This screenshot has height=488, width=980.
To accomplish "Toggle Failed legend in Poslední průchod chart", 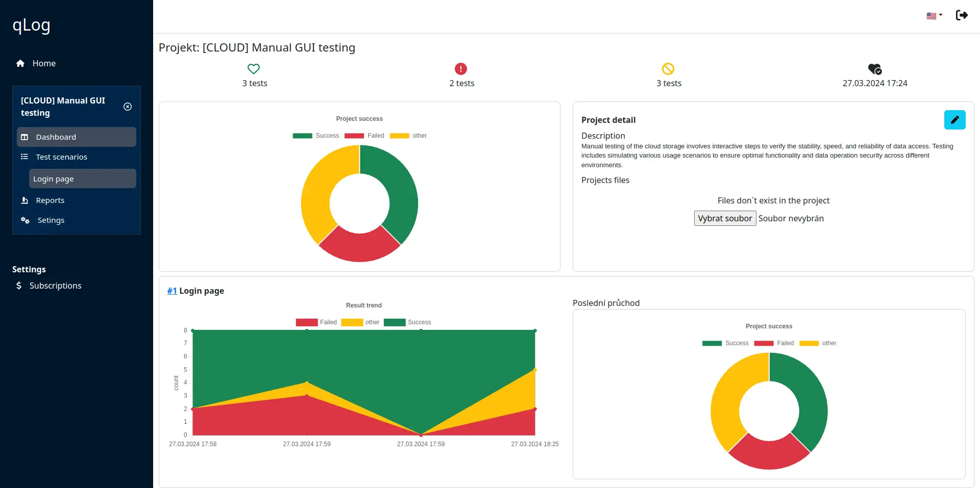I will pos(774,343).
